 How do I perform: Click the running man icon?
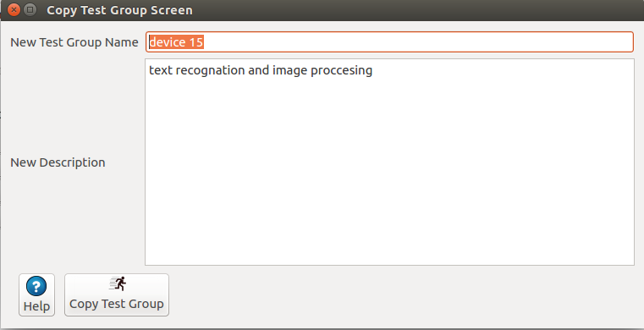(118, 283)
